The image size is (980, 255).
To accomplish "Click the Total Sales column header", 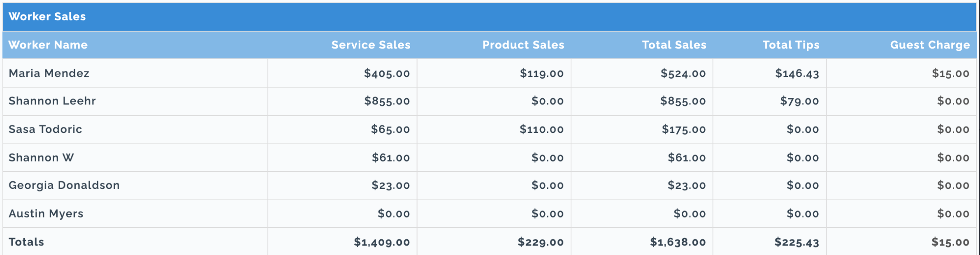I will pos(674,45).
